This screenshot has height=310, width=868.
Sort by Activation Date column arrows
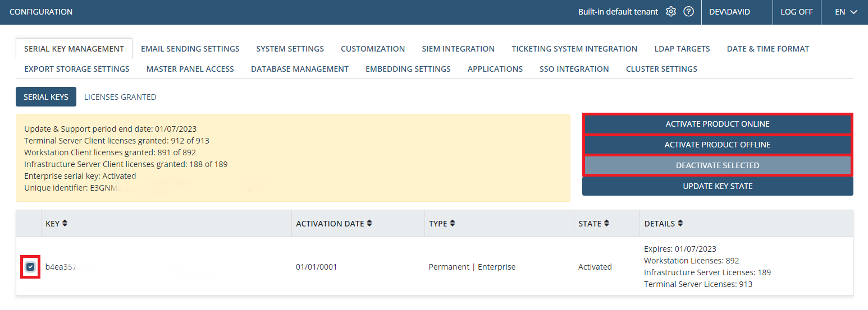(x=369, y=224)
